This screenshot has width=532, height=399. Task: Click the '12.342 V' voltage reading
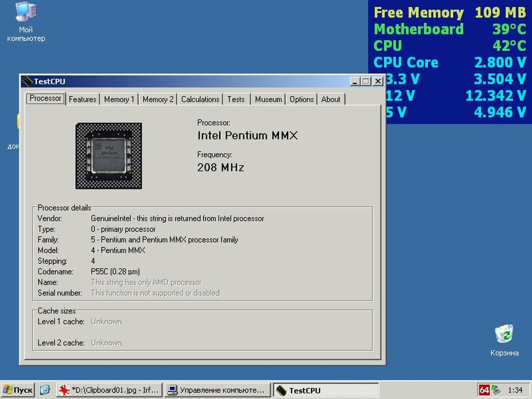[496, 96]
